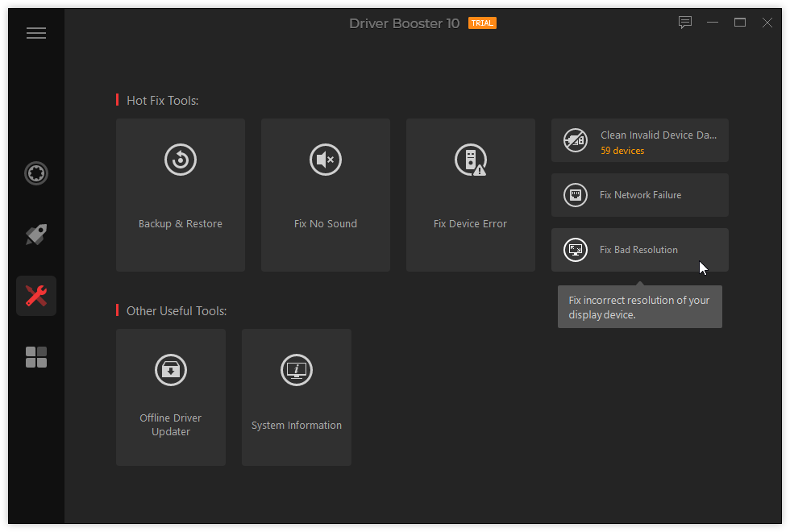This screenshot has width=790, height=532.
Task: Open the rocket Boost section in sidebar
Action: tap(36, 235)
